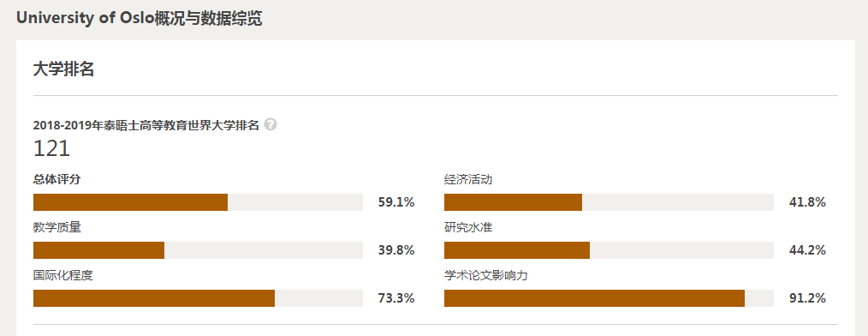This screenshot has height=336, width=868.
Task: Click the 73.3% international outlook value
Action: [396, 298]
